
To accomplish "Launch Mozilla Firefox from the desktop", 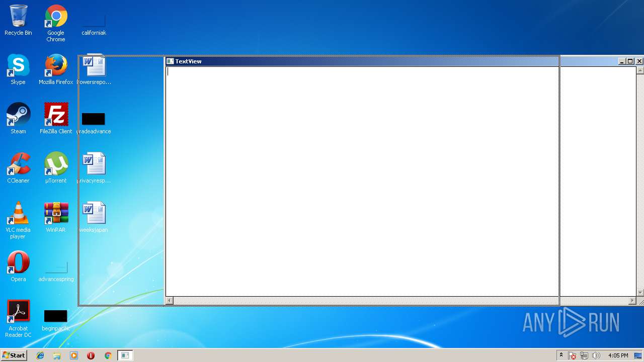I will 56,70.
